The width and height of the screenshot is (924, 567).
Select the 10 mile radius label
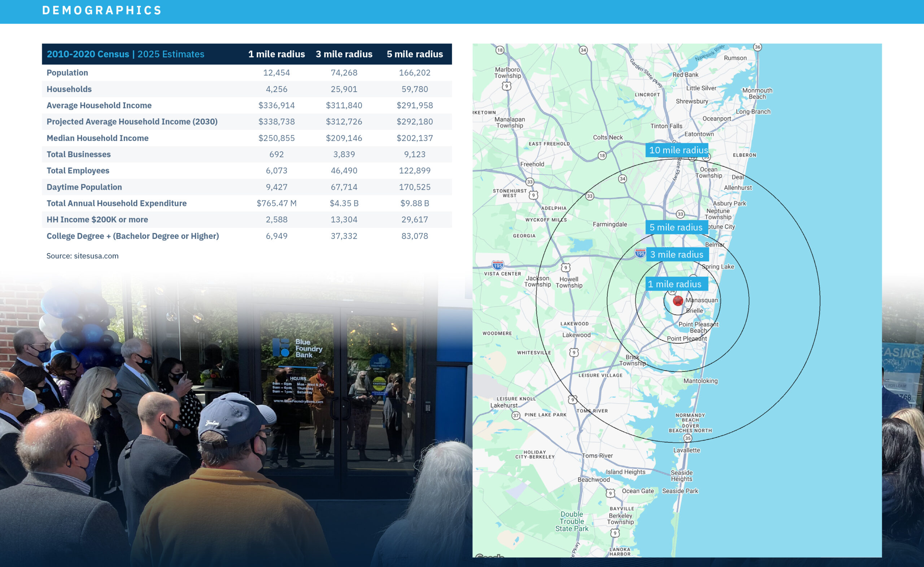(x=678, y=150)
